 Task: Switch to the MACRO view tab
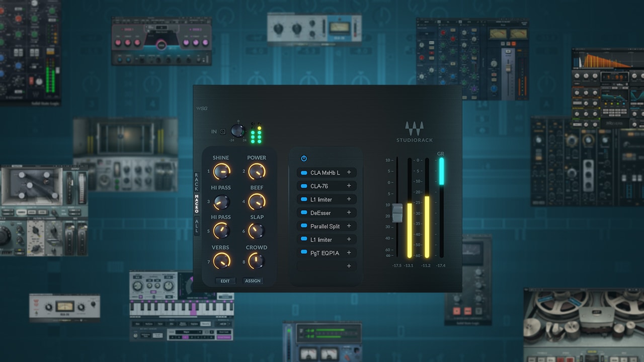tap(197, 204)
